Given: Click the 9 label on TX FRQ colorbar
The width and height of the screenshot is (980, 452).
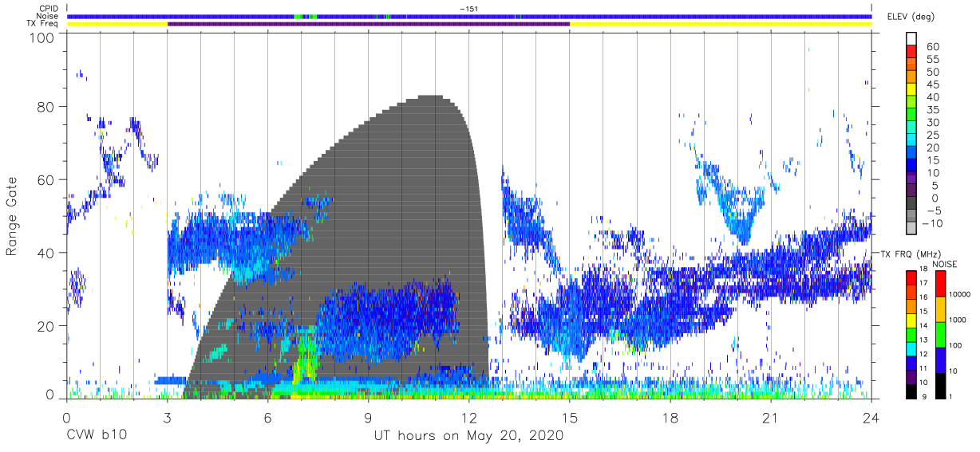Looking at the screenshot, I should [x=926, y=395].
